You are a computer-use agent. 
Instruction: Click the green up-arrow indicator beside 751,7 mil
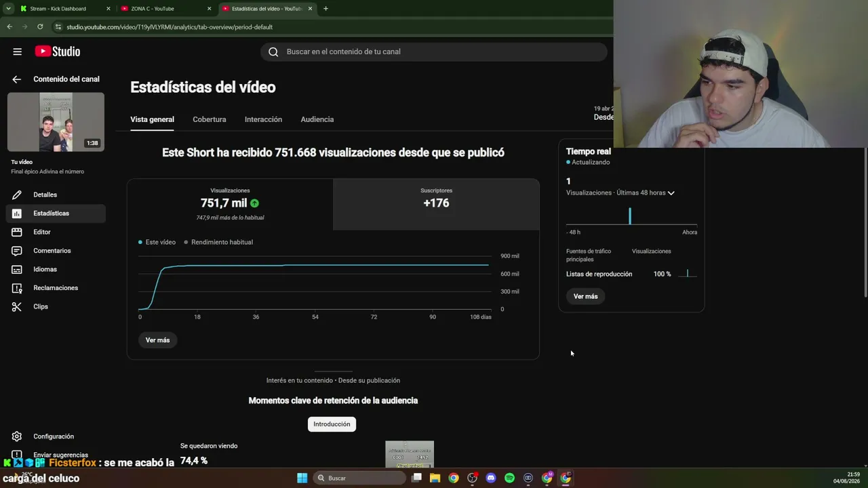(254, 203)
